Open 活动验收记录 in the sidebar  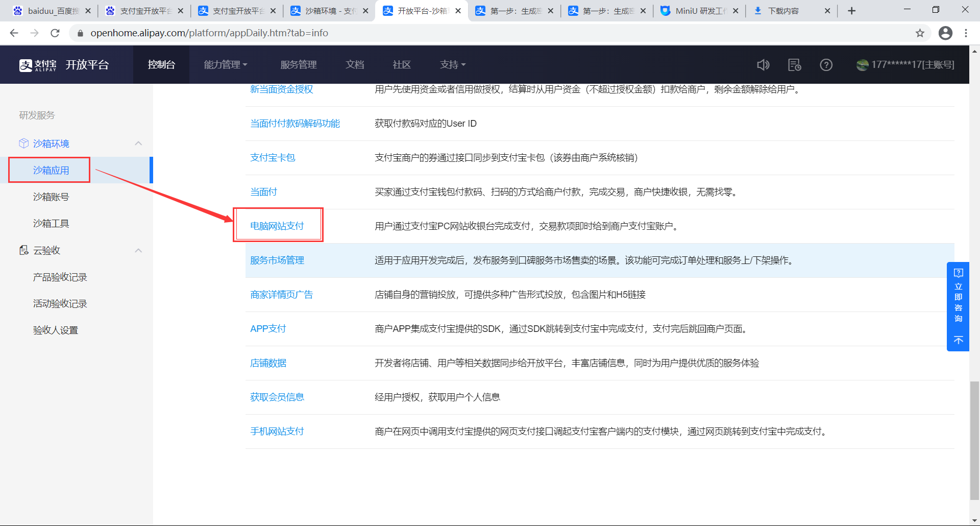60,304
